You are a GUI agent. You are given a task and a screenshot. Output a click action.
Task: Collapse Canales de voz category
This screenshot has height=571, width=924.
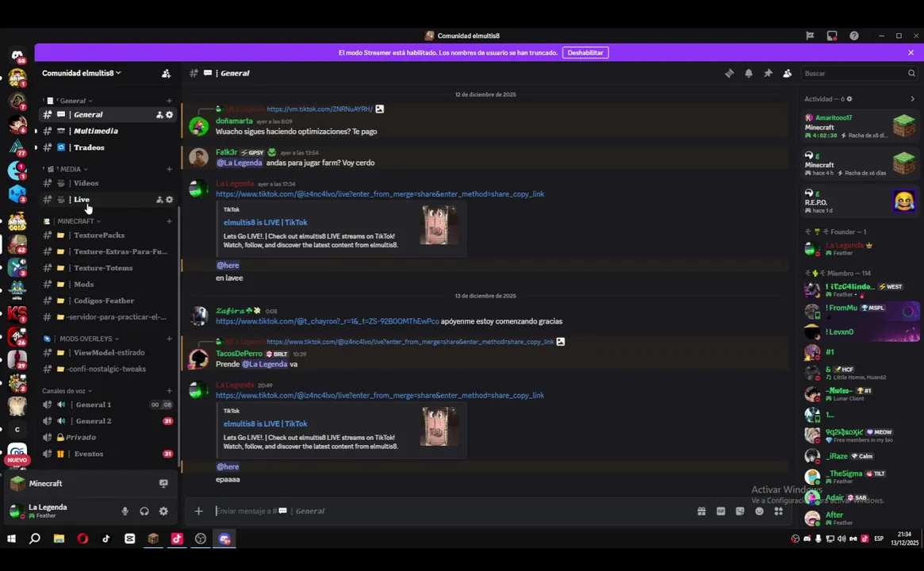(67, 391)
